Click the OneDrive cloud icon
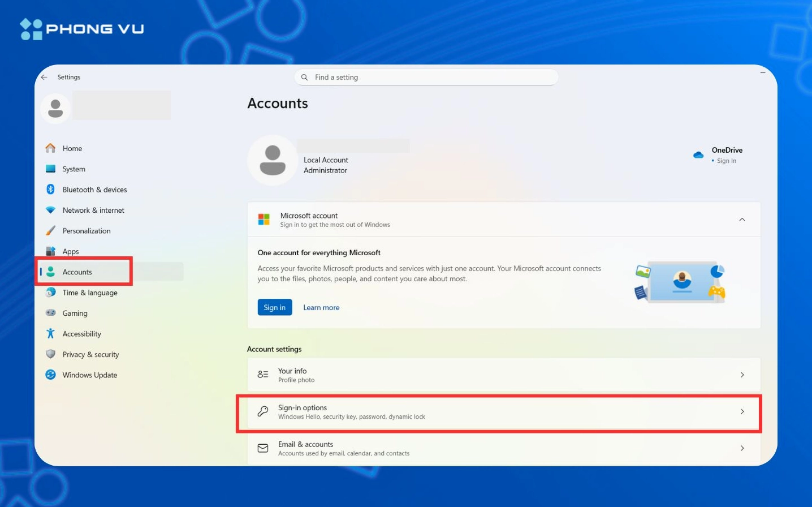The image size is (812, 507). point(698,154)
